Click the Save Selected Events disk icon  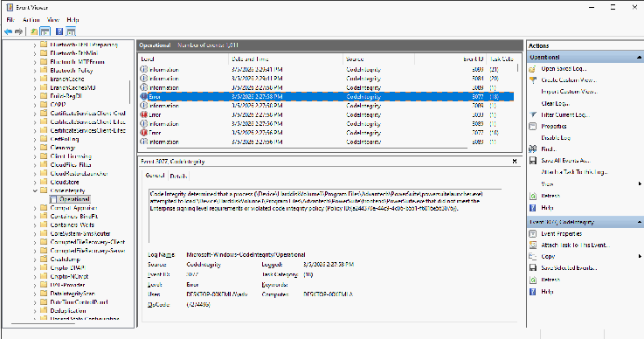pos(533,268)
